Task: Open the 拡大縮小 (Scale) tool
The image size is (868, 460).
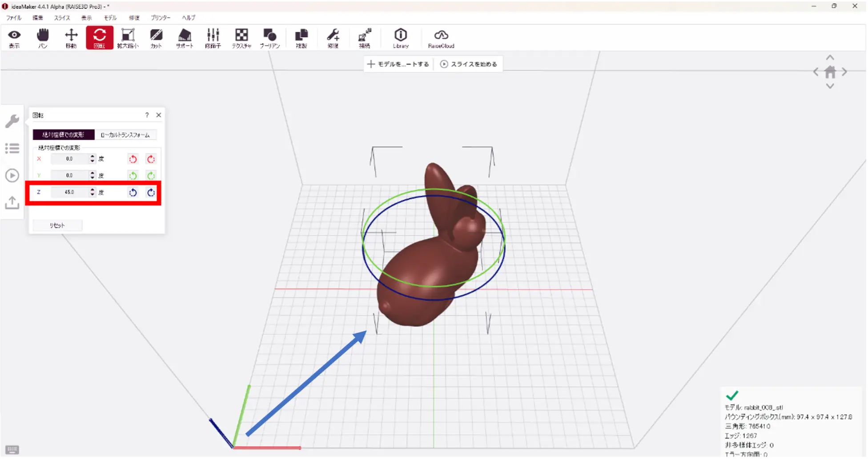Action: (128, 38)
